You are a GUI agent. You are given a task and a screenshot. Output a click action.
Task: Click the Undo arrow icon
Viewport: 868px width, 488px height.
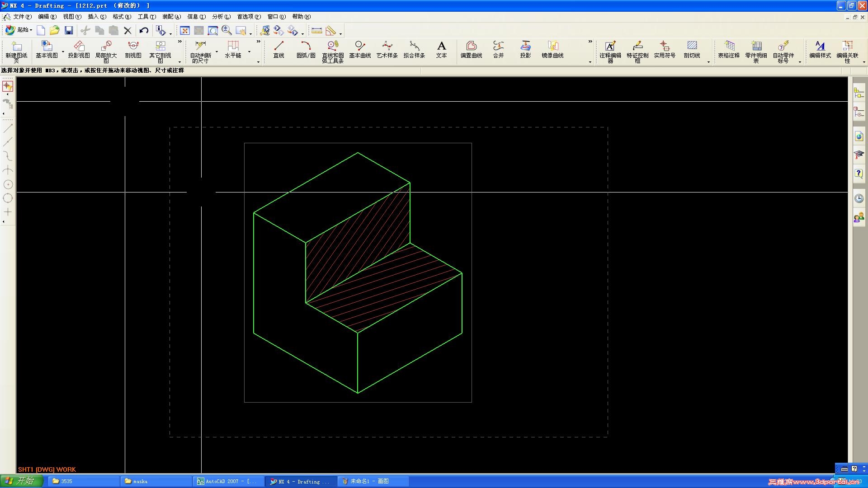[x=144, y=30]
